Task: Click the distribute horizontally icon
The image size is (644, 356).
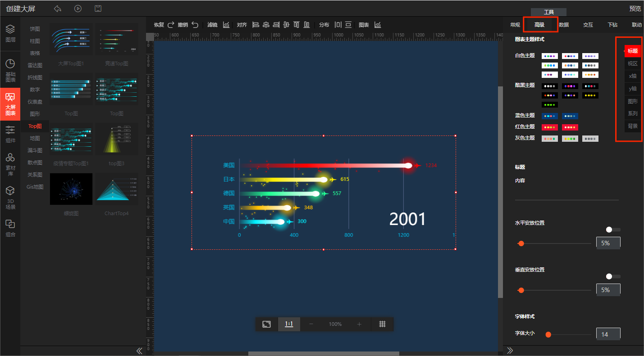Action: coord(338,25)
